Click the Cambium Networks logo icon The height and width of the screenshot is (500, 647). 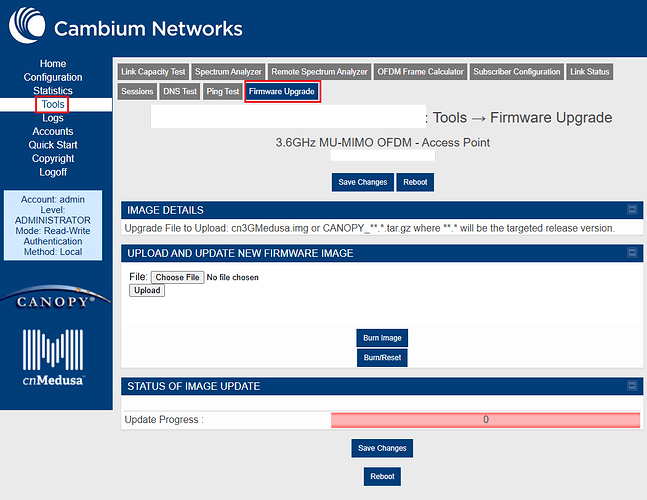click(25, 28)
